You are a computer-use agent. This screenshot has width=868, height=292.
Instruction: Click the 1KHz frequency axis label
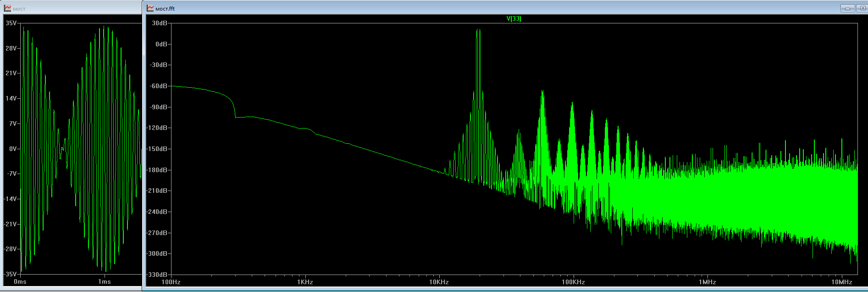[305, 282]
